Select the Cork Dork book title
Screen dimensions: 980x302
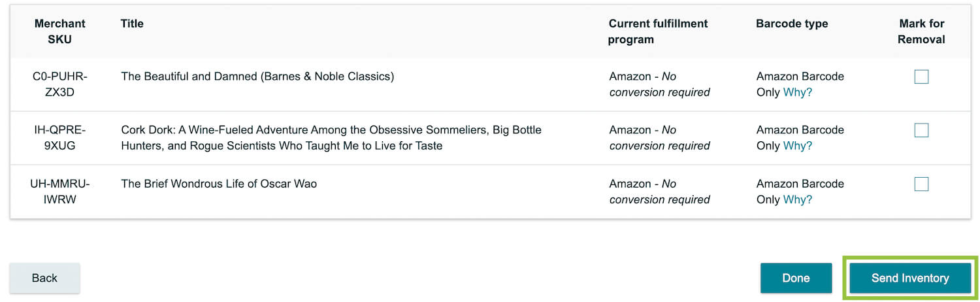tap(331, 138)
